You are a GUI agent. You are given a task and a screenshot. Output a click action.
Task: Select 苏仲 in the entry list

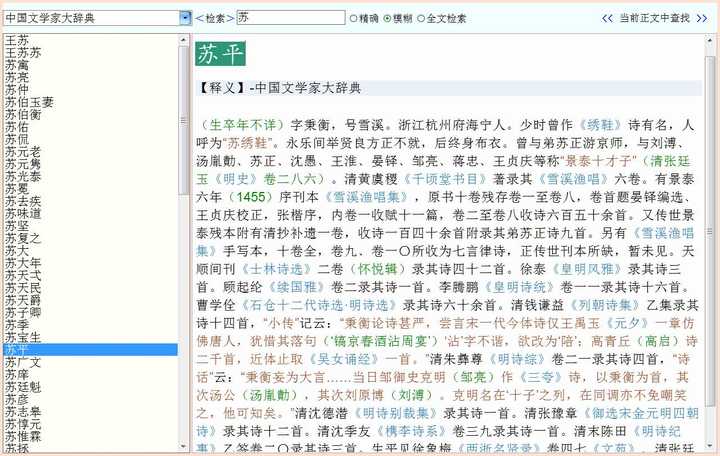[17, 90]
